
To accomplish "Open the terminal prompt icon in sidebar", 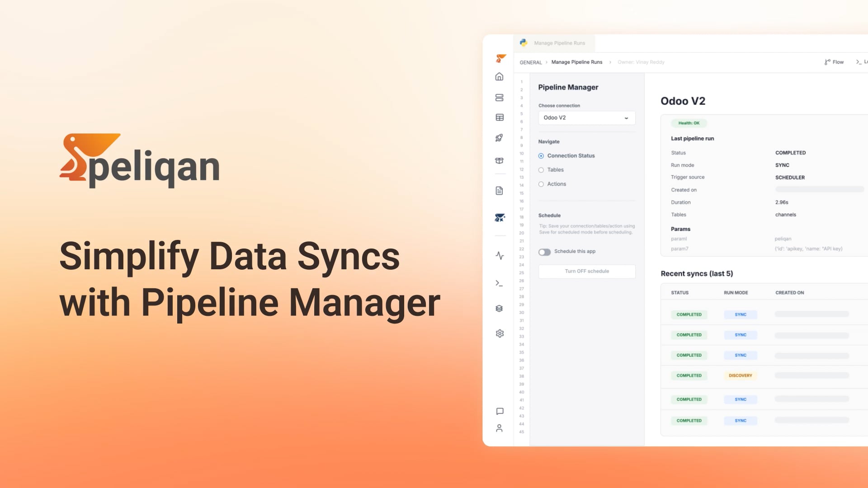I will (499, 283).
